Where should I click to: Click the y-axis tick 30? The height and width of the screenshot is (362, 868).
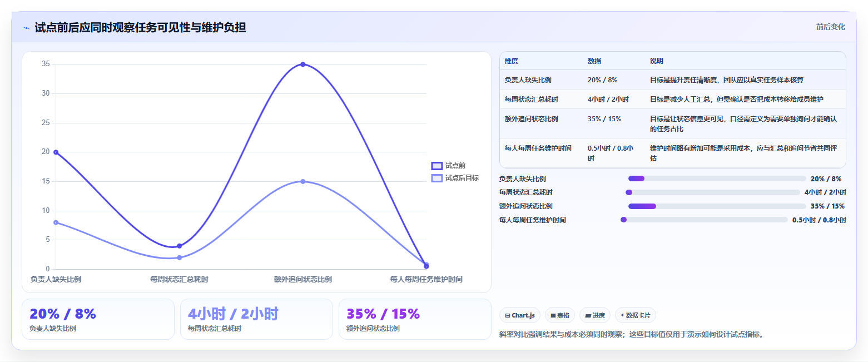(x=46, y=93)
